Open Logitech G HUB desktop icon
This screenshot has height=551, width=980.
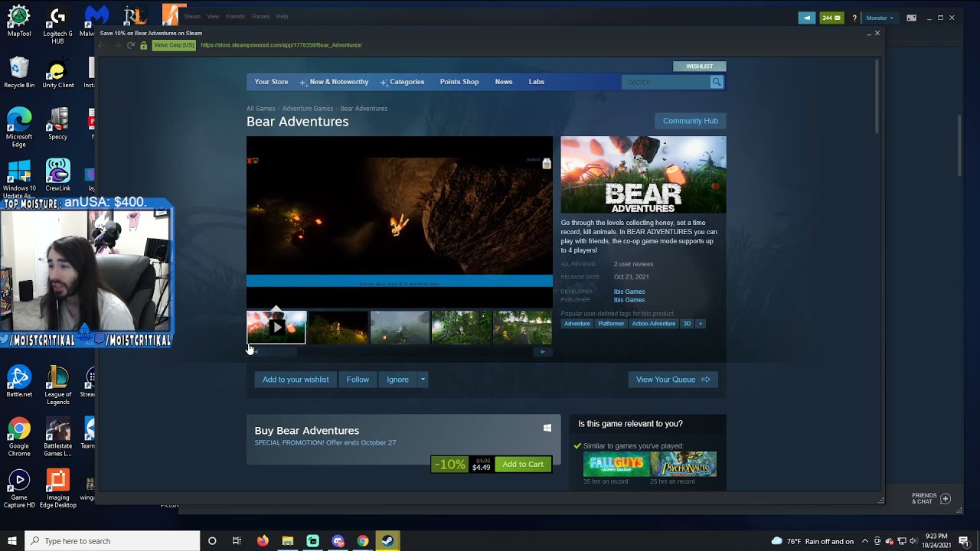click(x=57, y=24)
